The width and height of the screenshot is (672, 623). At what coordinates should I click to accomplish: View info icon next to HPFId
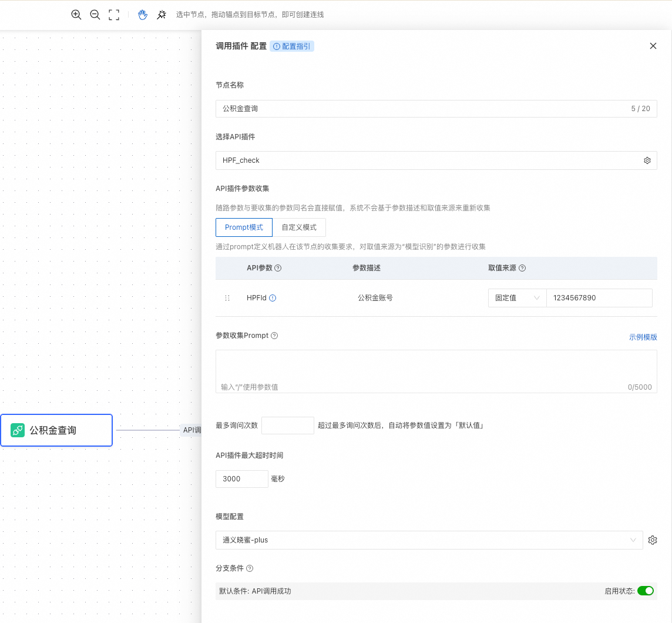(x=273, y=298)
